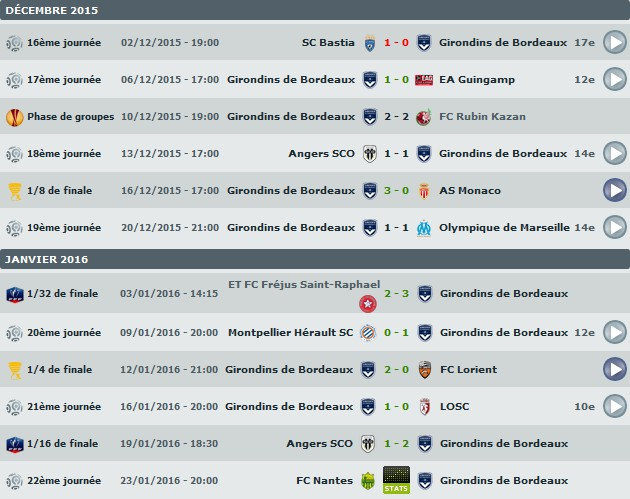Click the Olympique de Marseille crest
The width and height of the screenshot is (630, 499).
[x=424, y=227]
